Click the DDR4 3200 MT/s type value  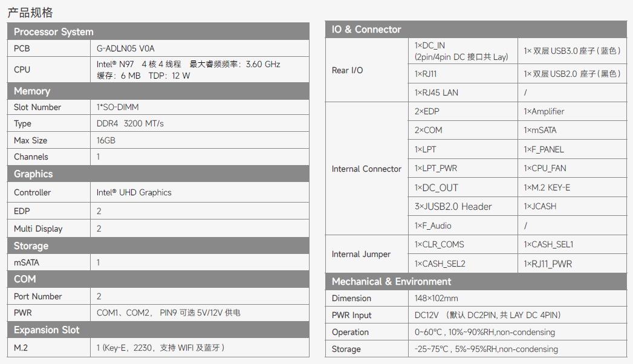tap(130, 123)
